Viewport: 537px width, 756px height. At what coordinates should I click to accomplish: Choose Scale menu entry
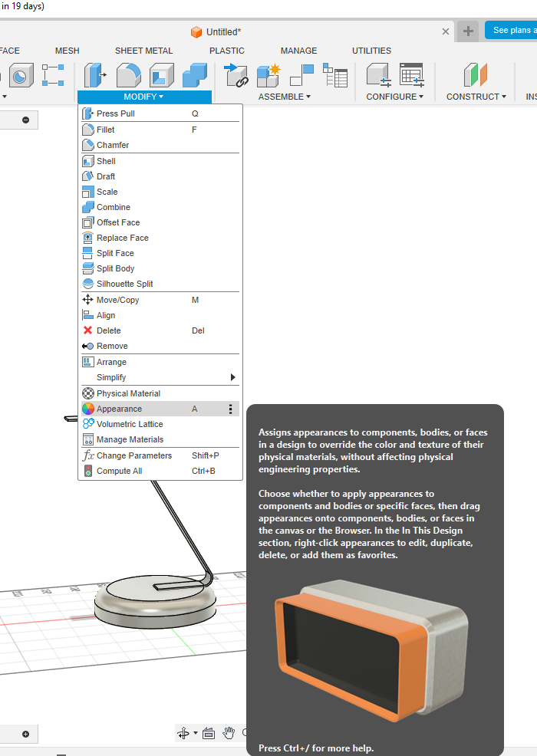tap(160, 192)
